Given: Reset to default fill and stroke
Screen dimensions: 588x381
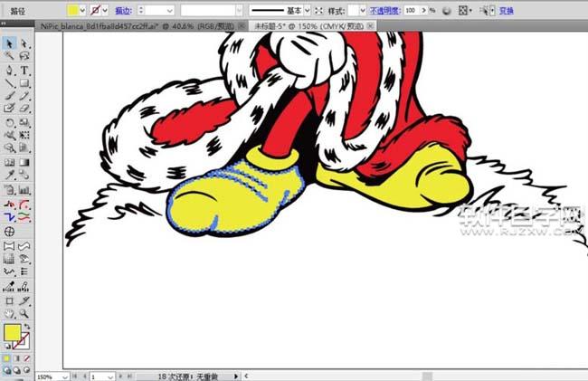Looking at the screenshot, I should [x=7, y=346].
